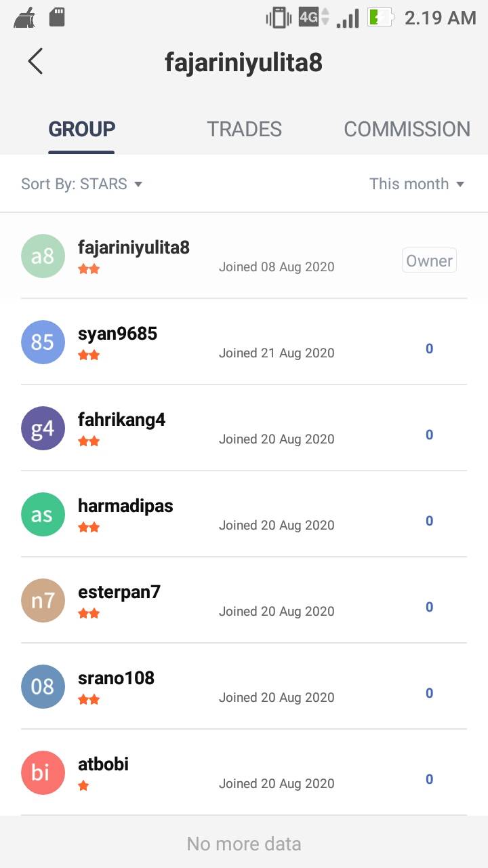This screenshot has width=488, height=868.
Task: Open member atbobi by name
Action: tap(103, 764)
